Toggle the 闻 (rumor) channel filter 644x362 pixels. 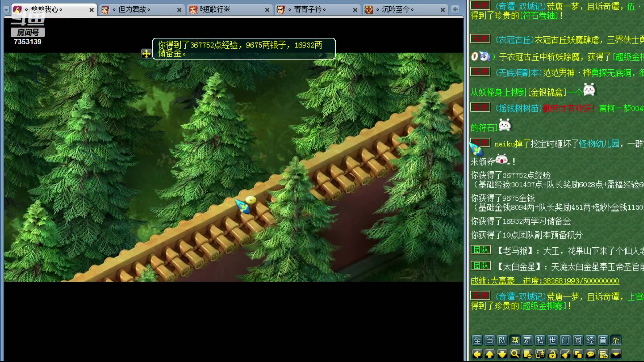click(578, 340)
